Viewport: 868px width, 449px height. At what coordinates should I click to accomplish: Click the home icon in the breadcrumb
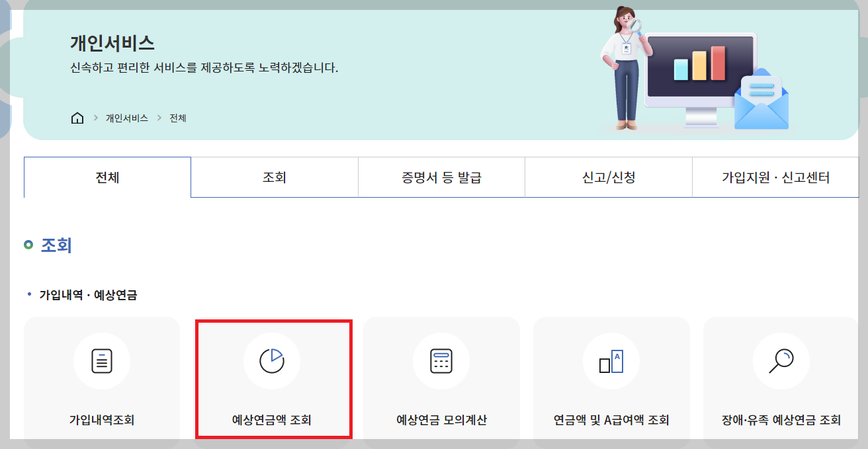point(77,118)
